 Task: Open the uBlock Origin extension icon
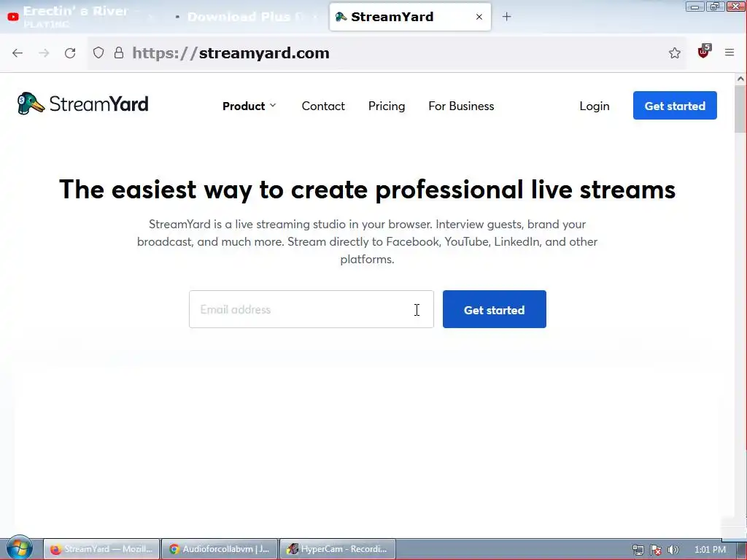pyautogui.click(x=704, y=52)
